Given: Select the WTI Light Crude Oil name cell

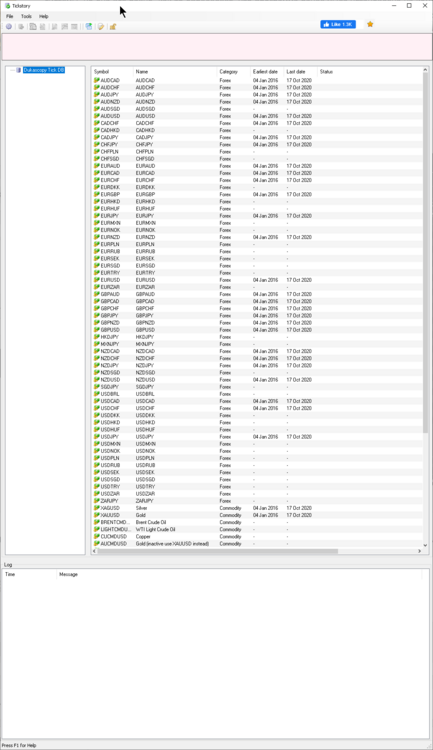Looking at the screenshot, I should pos(155,529).
